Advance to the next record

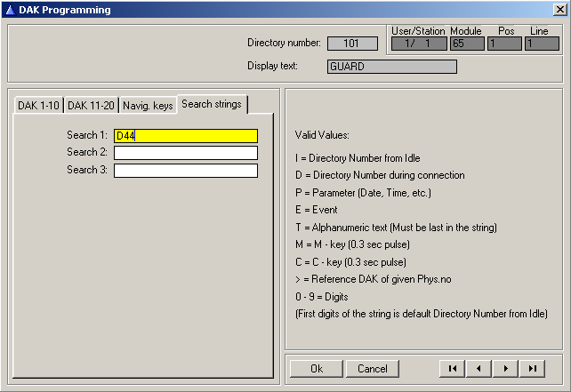(x=507, y=368)
